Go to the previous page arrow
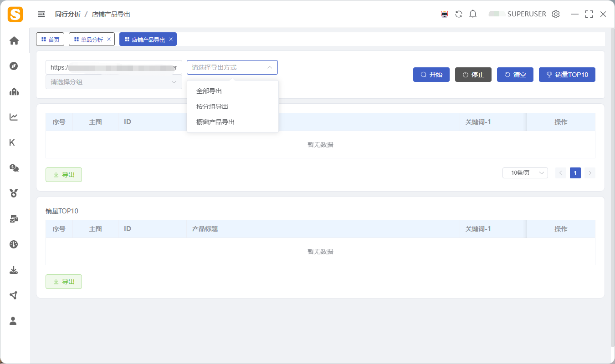Image resolution: width=615 pixels, height=364 pixels. [x=561, y=173]
